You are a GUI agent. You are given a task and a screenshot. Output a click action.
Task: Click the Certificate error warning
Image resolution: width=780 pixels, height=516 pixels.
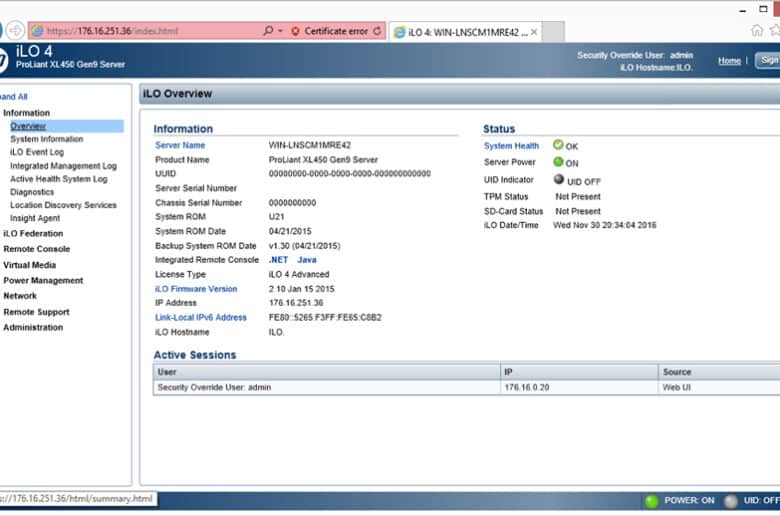(x=331, y=31)
